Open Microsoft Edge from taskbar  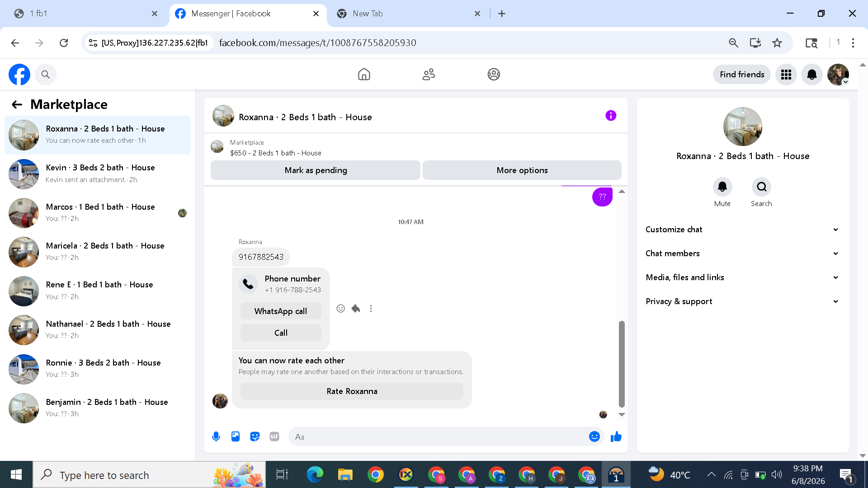(315, 475)
